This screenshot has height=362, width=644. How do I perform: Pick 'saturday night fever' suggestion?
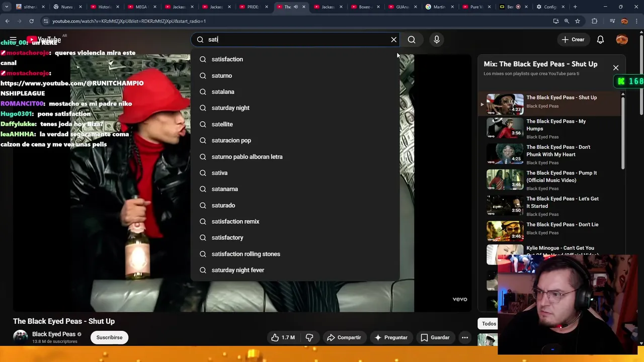295,270
